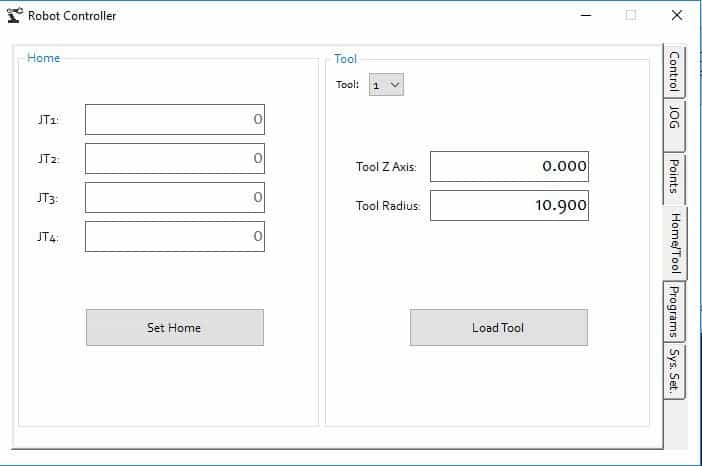Screen dimensions: 702x466
Task: Click into the JT3 field
Action: coord(175,197)
